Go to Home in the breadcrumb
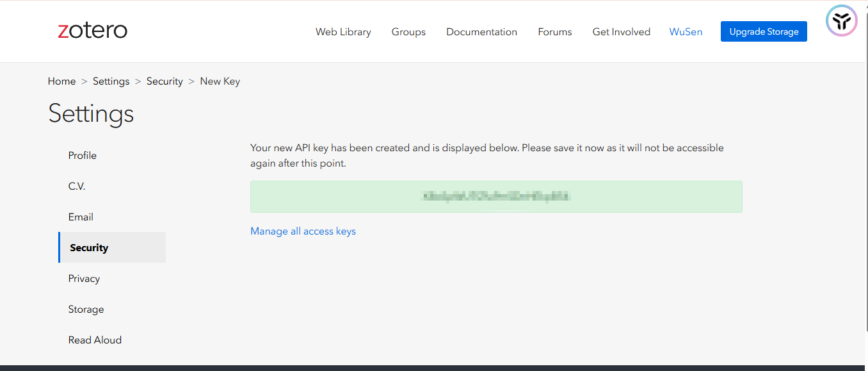868x371 pixels. [61, 81]
